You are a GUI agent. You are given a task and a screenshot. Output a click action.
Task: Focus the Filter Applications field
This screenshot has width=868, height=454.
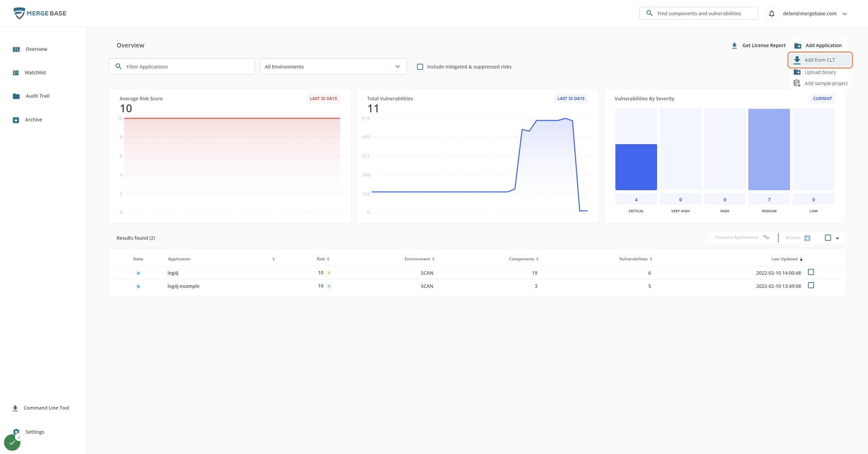click(x=182, y=66)
